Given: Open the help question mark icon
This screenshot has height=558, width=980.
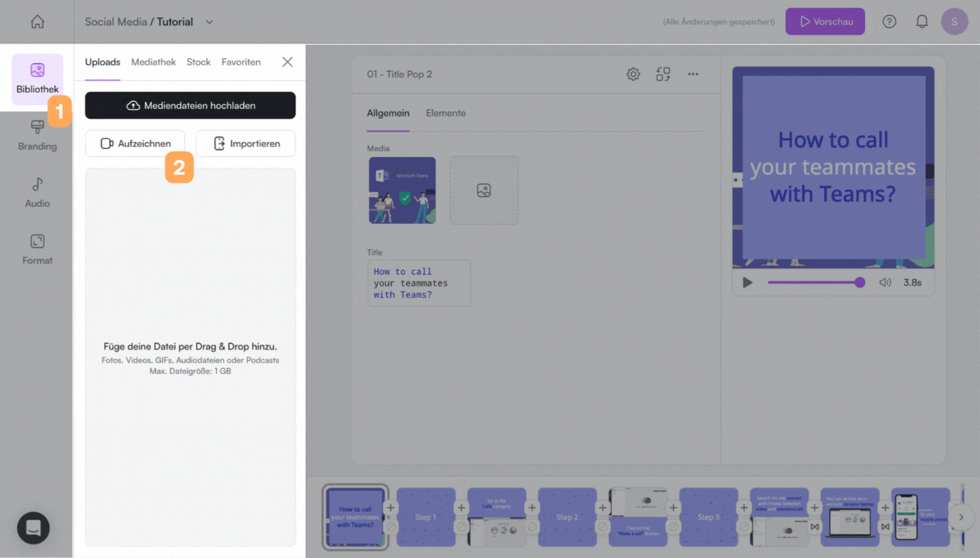Looking at the screenshot, I should pyautogui.click(x=889, y=22).
